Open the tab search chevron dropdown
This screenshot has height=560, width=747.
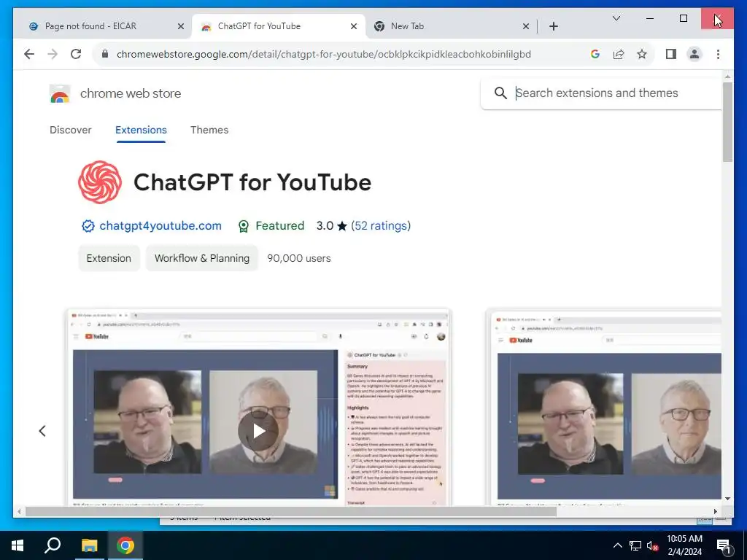(616, 18)
